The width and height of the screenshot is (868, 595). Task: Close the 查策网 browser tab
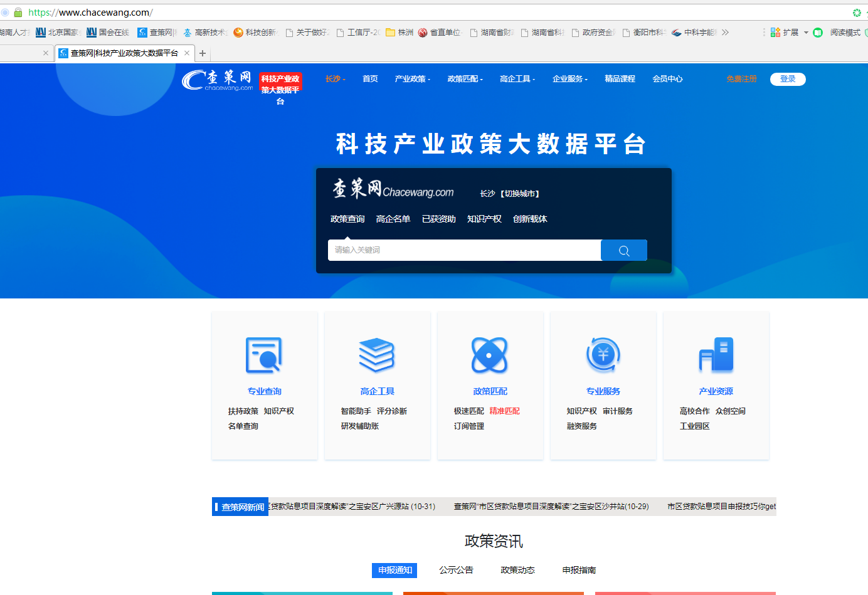187,53
